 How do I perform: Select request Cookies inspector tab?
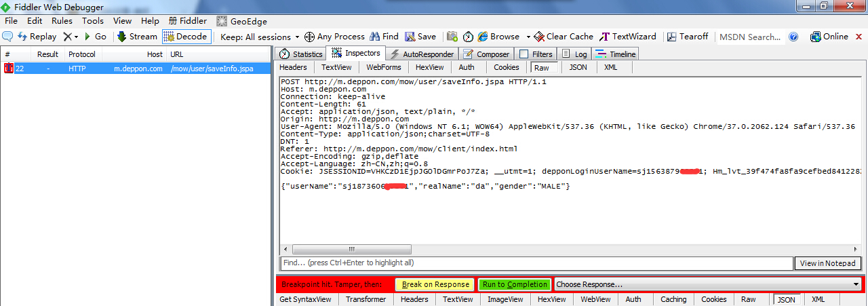coord(507,67)
